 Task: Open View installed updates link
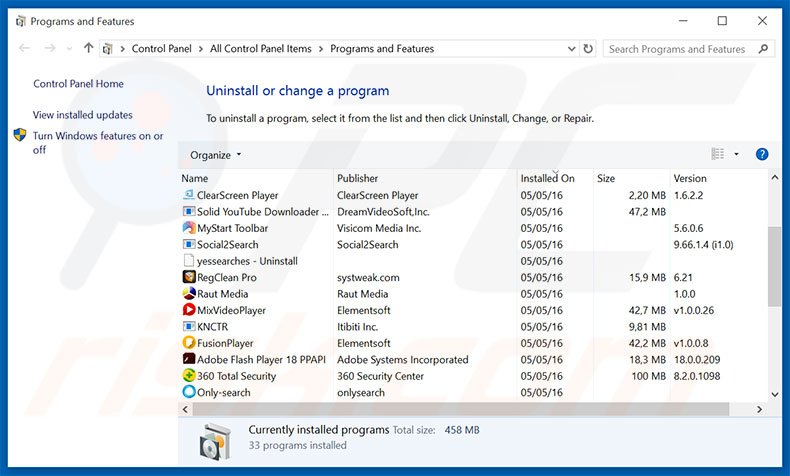click(83, 115)
